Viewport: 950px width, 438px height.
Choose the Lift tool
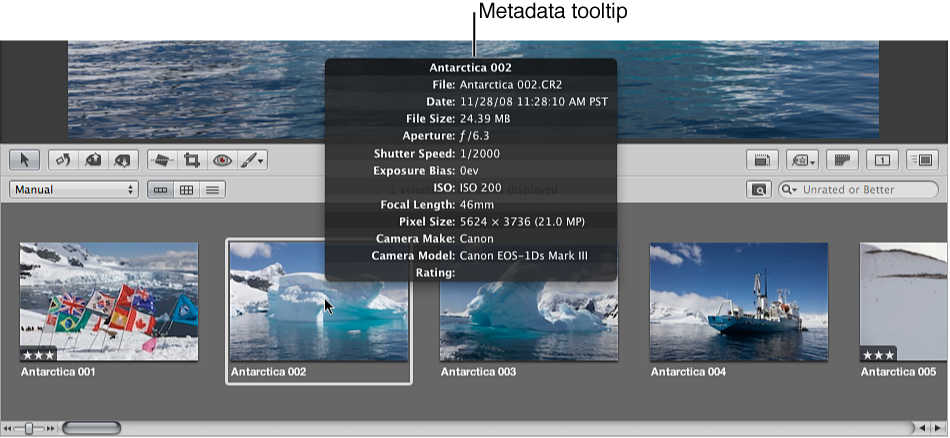[x=93, y=159]
